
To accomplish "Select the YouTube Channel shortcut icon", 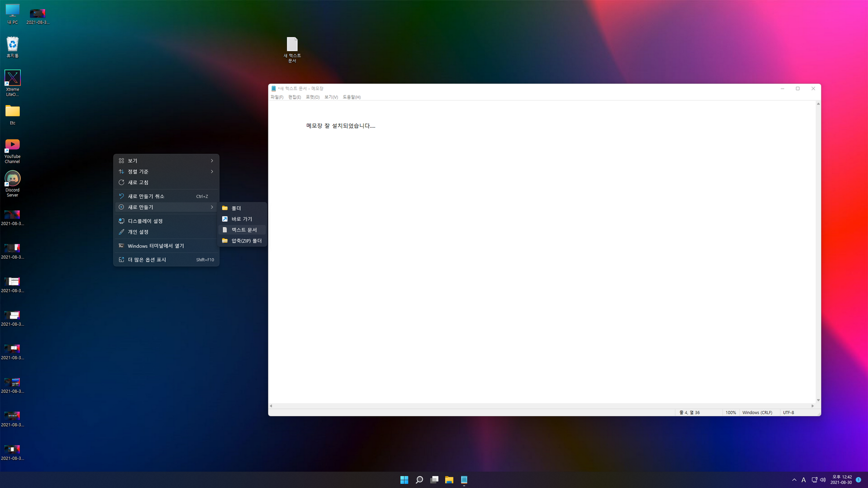I will [x=12, y=151].
